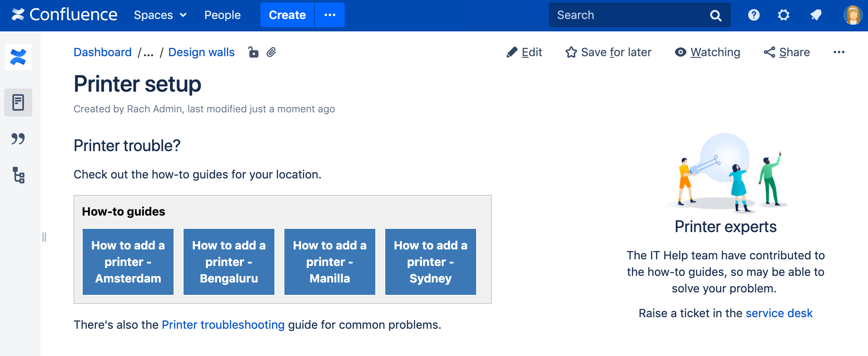The width and height of the screenshot is (868, 356).
Task: Go to People in top navigation
Action: pos(222,15)
